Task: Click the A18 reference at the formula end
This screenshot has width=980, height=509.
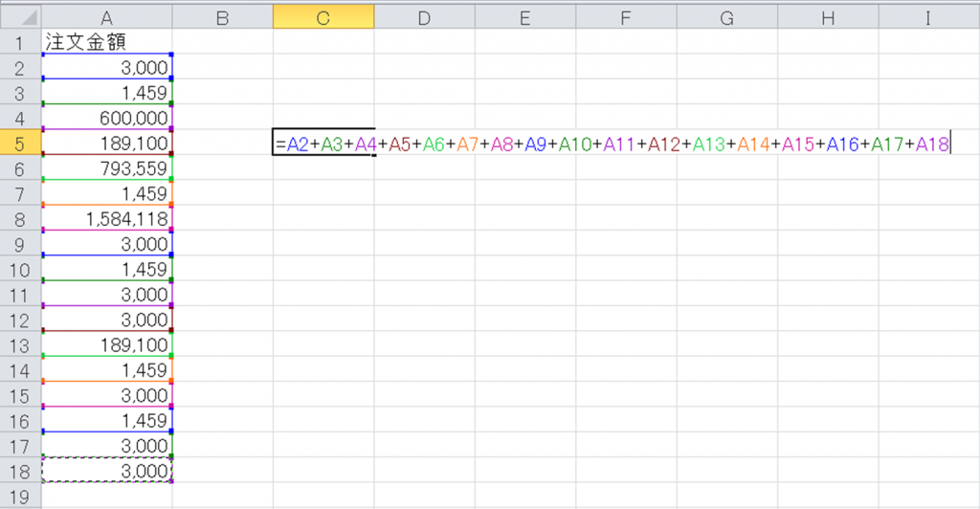Action: tap(931, 144)
